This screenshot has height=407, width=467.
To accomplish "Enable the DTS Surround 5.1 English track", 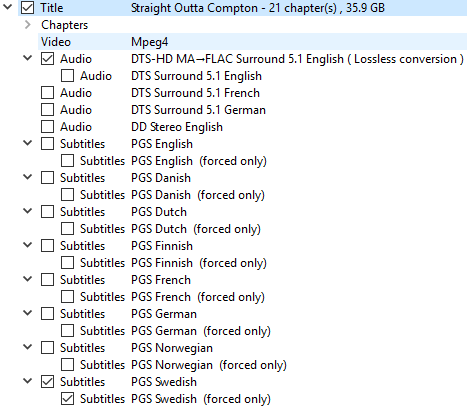I will [x=67, y=76].
